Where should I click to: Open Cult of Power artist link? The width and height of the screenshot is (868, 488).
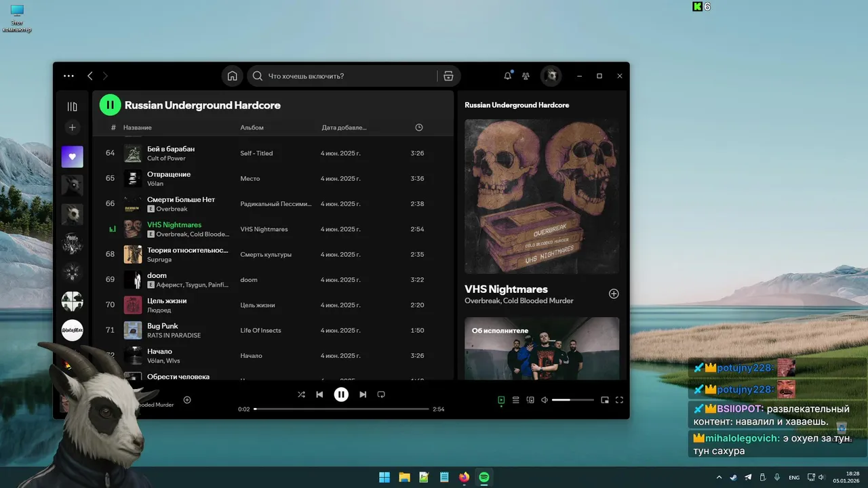166,159
